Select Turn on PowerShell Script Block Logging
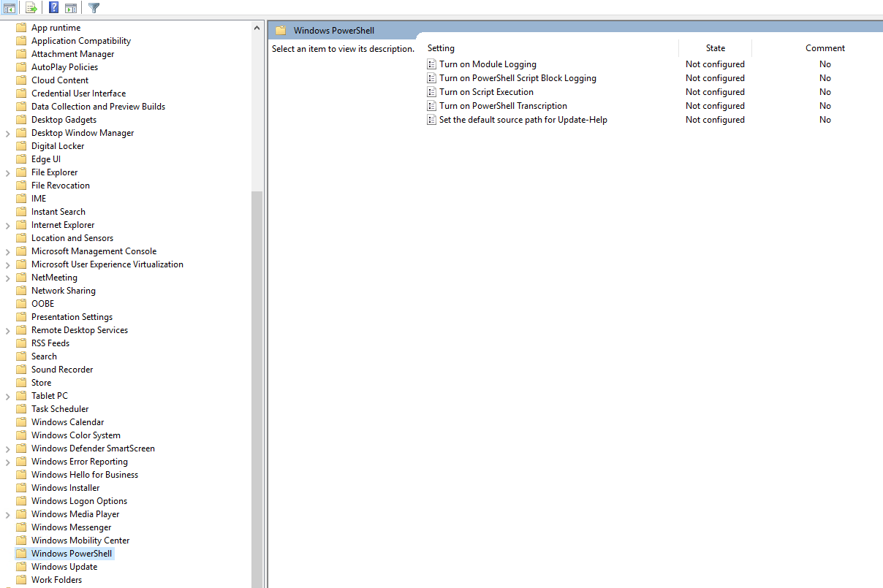This screenshot has height=588, width=883. point(518,78)
